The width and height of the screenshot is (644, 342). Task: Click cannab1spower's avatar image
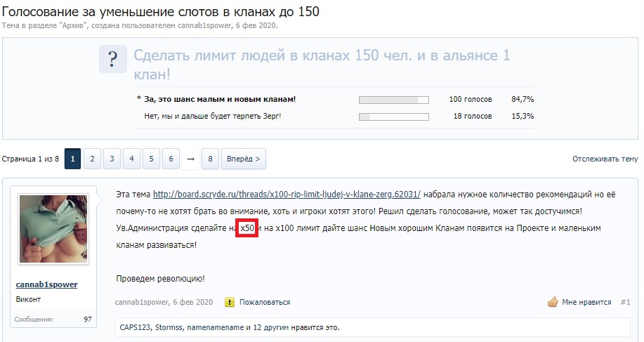[x=53, y=233]
